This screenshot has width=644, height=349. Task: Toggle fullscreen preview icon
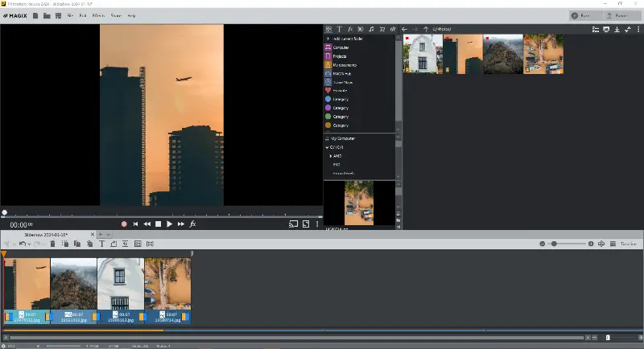(306, 224)
